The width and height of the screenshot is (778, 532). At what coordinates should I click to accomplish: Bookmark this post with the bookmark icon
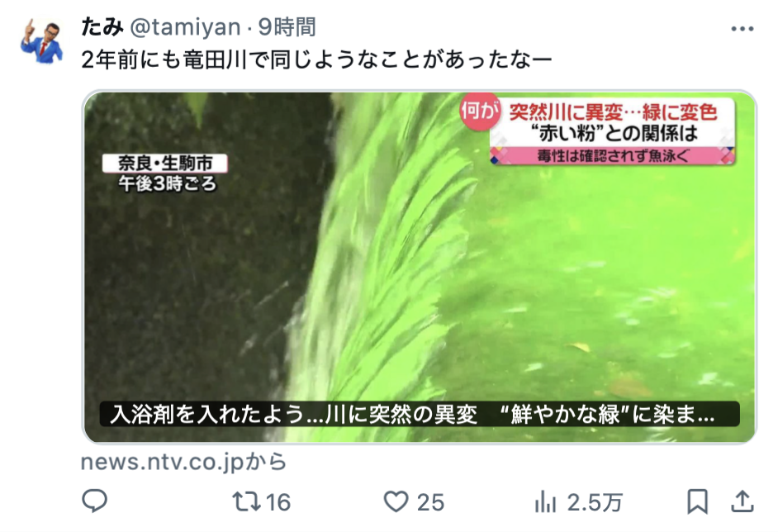click(x=697, y=501)
